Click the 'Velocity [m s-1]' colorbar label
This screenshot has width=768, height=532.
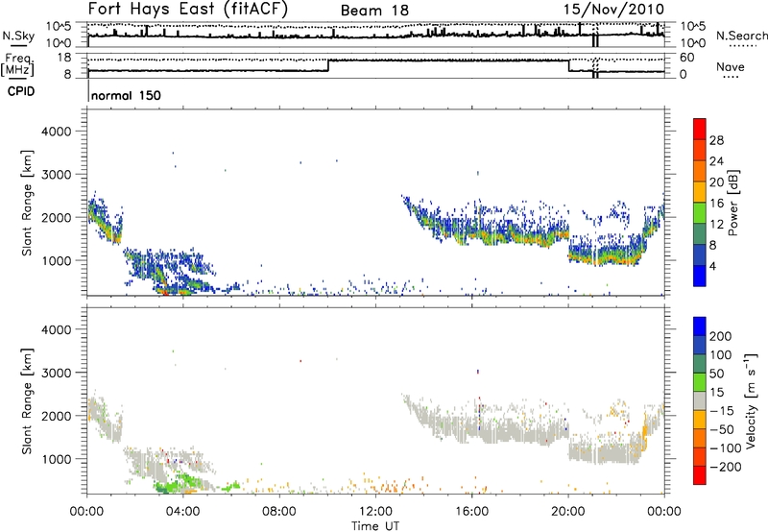751,400
